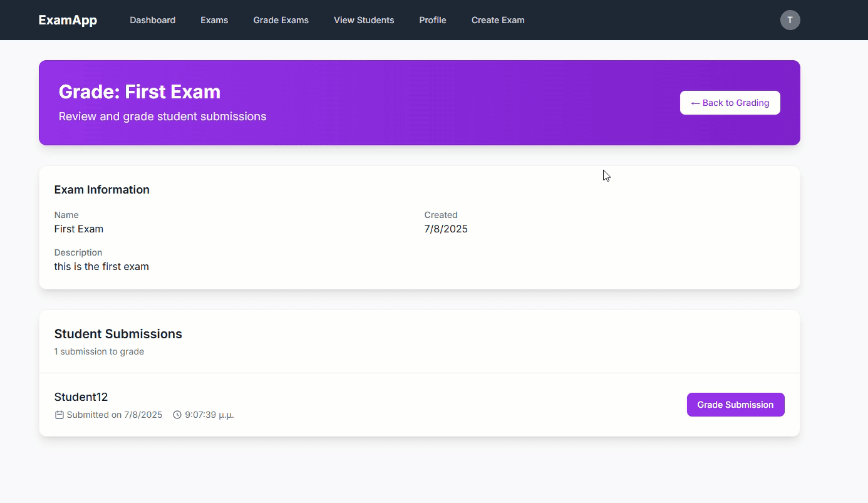Click the 'Name' field label

[x=66, y=215]
